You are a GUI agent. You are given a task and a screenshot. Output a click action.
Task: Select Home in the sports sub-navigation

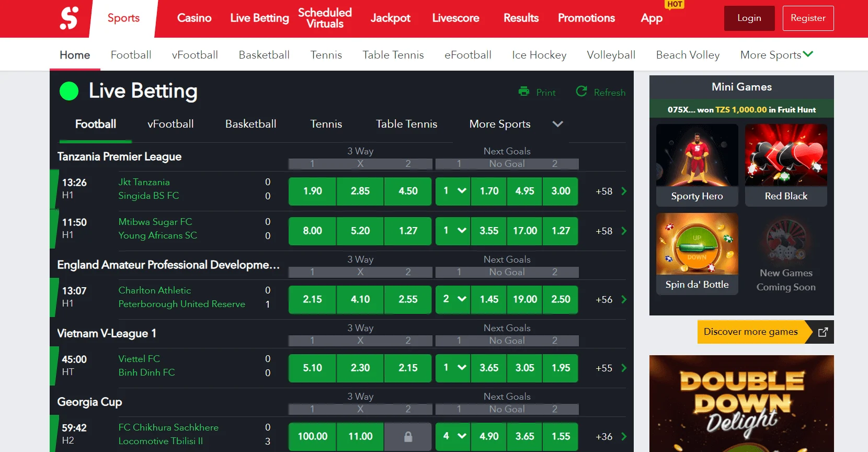point(75,55)
